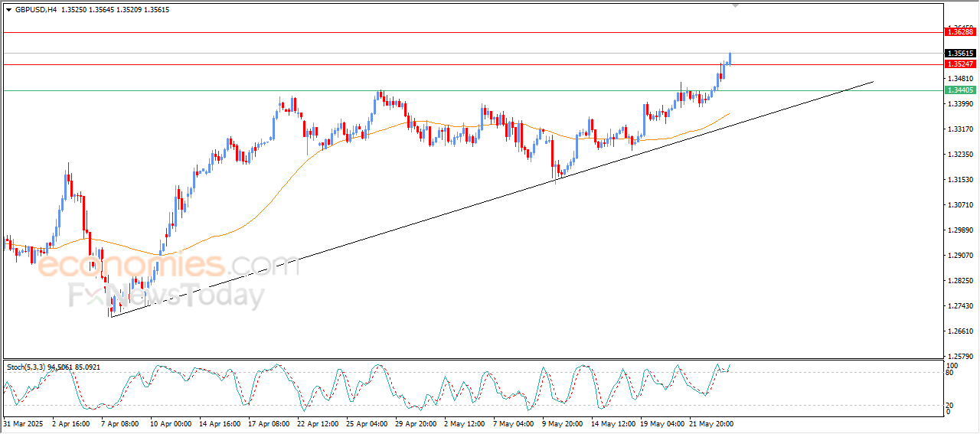Click the 7 Apr 08:00 time label
Image resolution: width=980 pixels, height=434 pixels.
(x=119, y=423)
